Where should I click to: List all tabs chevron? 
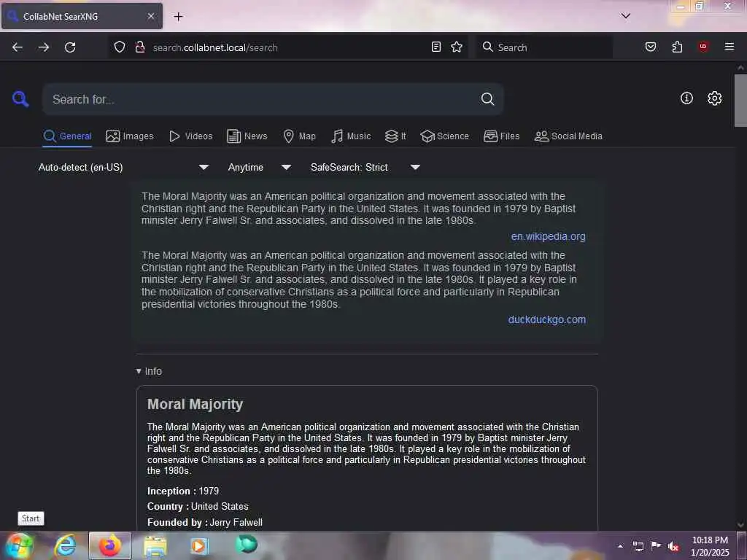[626, 16]
